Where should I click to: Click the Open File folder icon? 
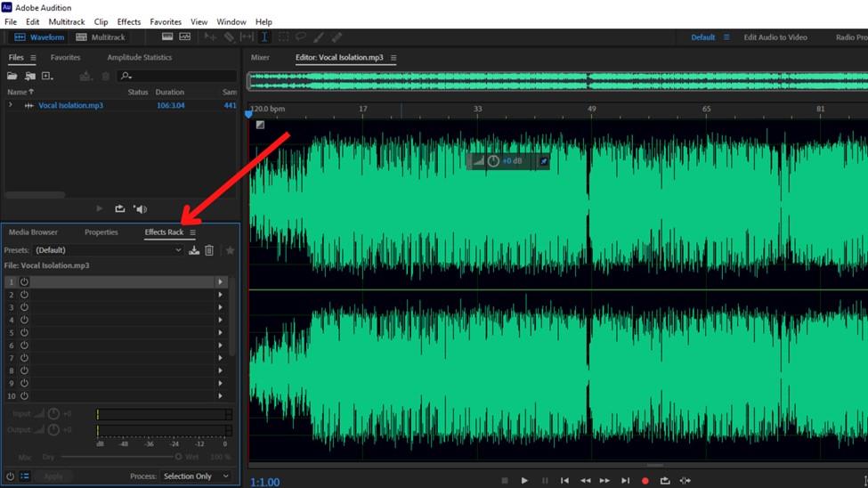12,77
